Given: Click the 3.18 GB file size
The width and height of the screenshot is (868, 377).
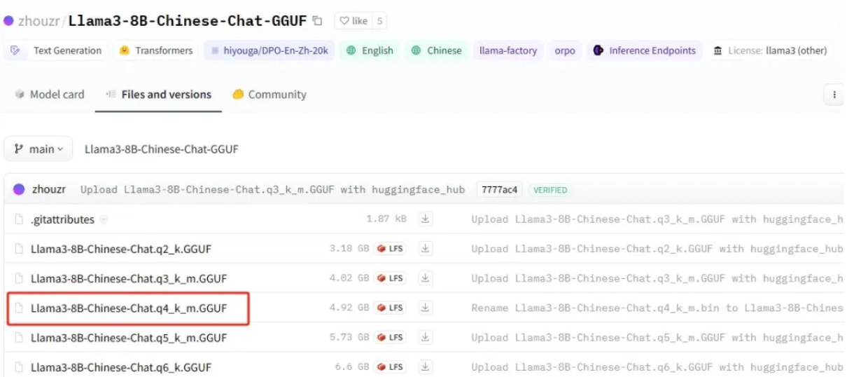Looking at the screenshot, I should 349,249.
